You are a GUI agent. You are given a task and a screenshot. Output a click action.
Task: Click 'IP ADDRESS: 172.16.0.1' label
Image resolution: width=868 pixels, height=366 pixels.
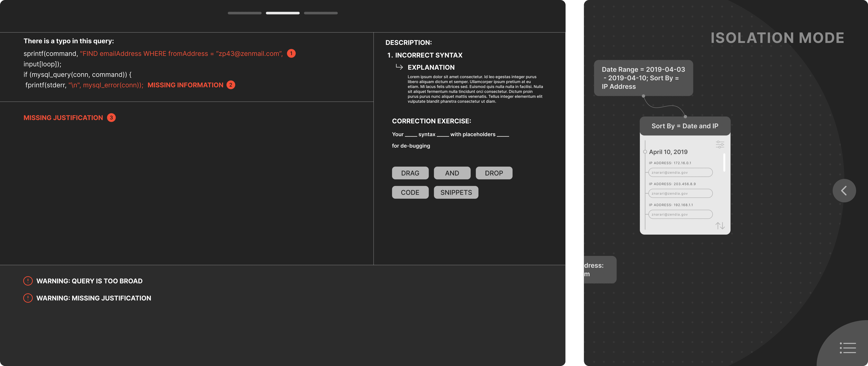pos(670,163)
